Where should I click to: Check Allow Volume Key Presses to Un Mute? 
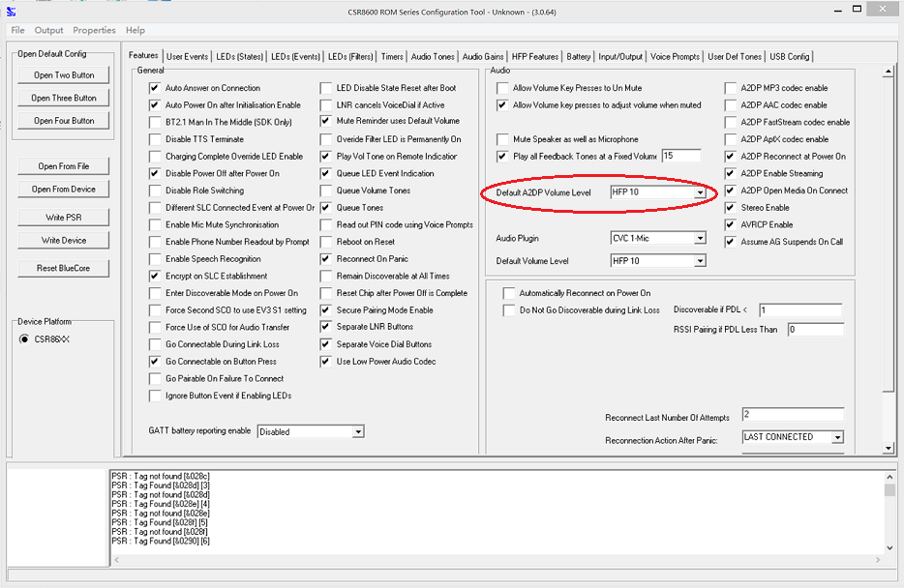point(502,88)
